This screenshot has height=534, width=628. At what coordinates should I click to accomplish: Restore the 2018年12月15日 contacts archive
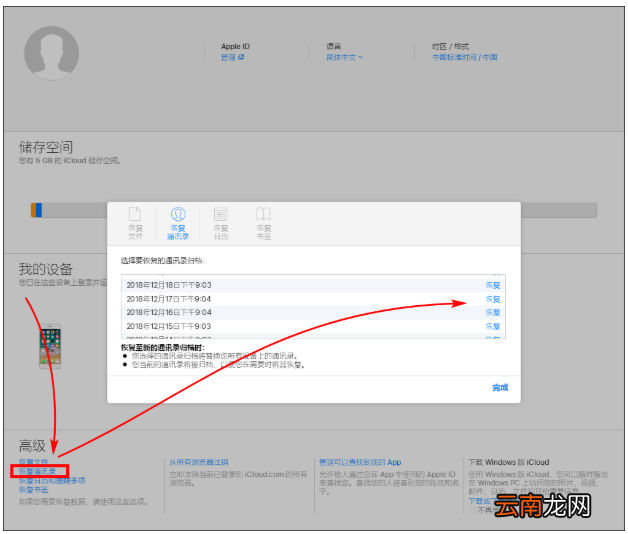pyautogui.click(x=493, y=326)
